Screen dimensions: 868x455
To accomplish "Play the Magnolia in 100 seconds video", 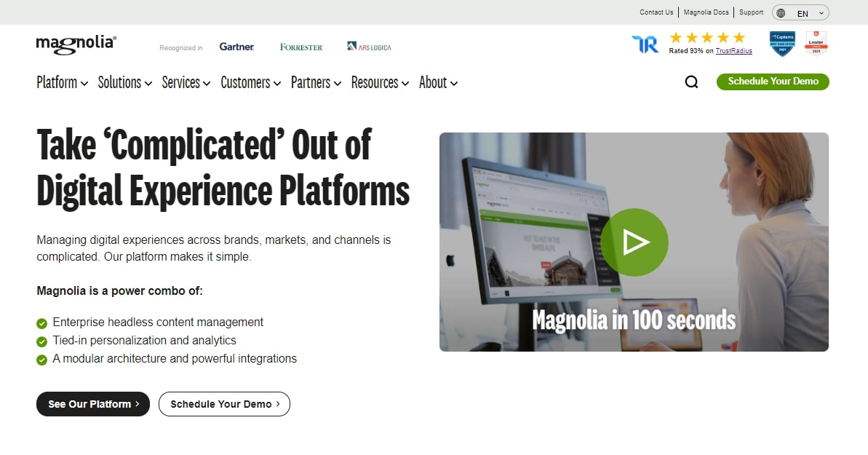I will click(x=634, y=242).
